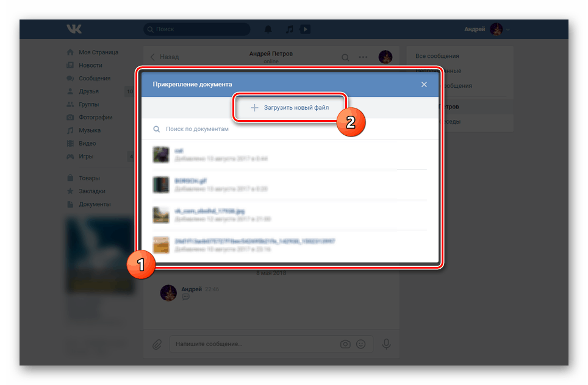Open Документы in sidebar

(95, 204)
